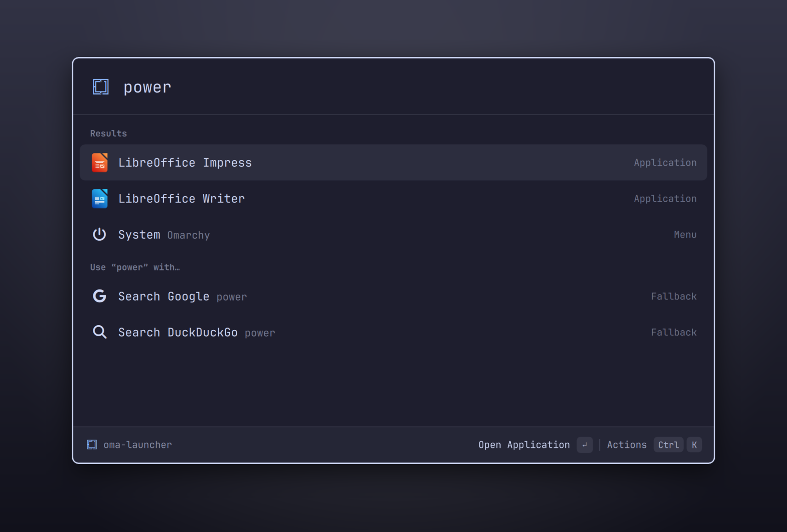Click the Application label on the Impress row
This screenshot has height=532, width=787.
click(x=665, y=163)
